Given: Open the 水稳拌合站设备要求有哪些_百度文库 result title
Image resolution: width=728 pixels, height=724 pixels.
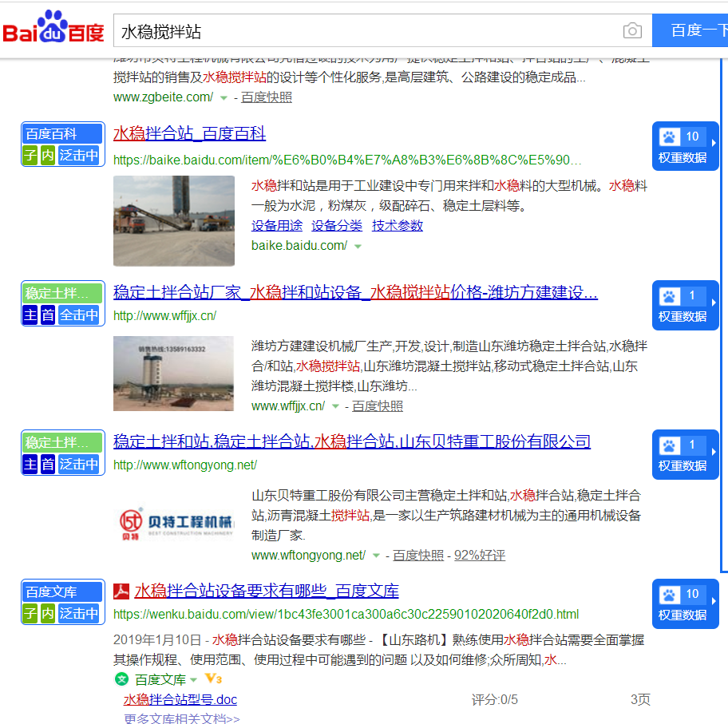Looking at the screenshot, I should [267, 591].
